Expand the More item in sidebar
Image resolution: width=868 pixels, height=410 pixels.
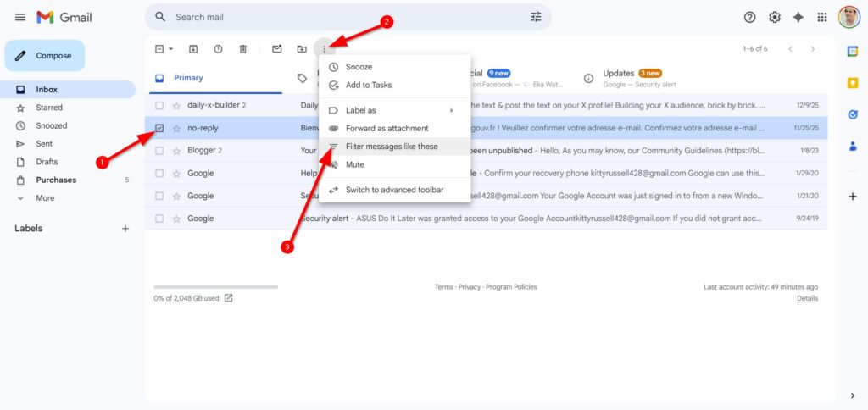tap(45, 198)
